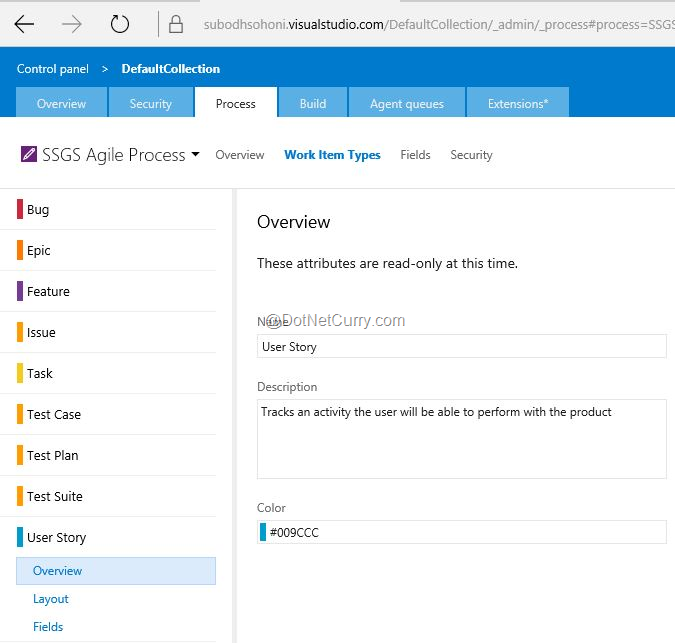Open the Control panel breadcrumb link
This screenshot has height=643, width=675.
(x=53, y=69)
